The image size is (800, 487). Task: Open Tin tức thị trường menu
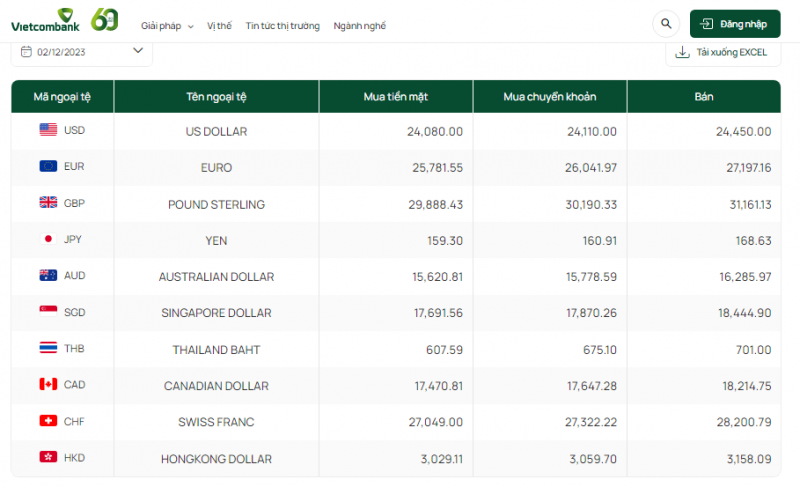(282, 26)
